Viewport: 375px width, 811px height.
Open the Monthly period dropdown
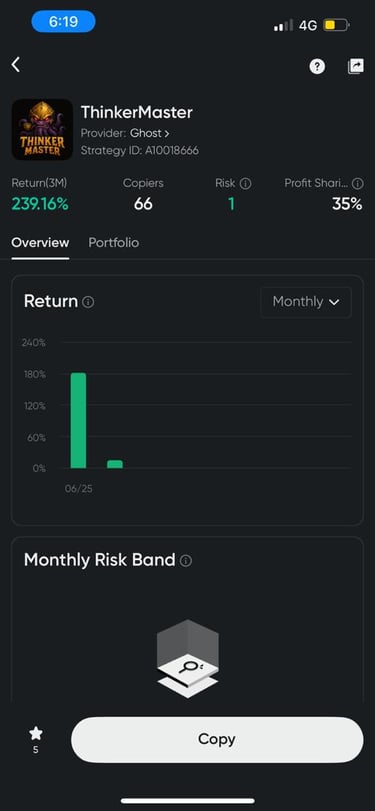tap(306, 302)
